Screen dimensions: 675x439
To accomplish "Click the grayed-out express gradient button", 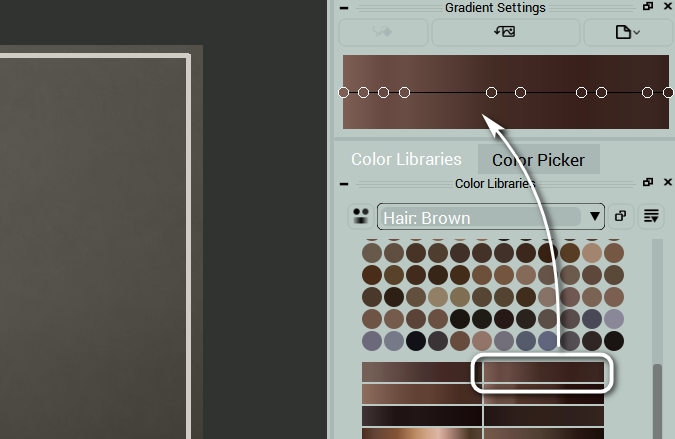I will click(383, 32).
